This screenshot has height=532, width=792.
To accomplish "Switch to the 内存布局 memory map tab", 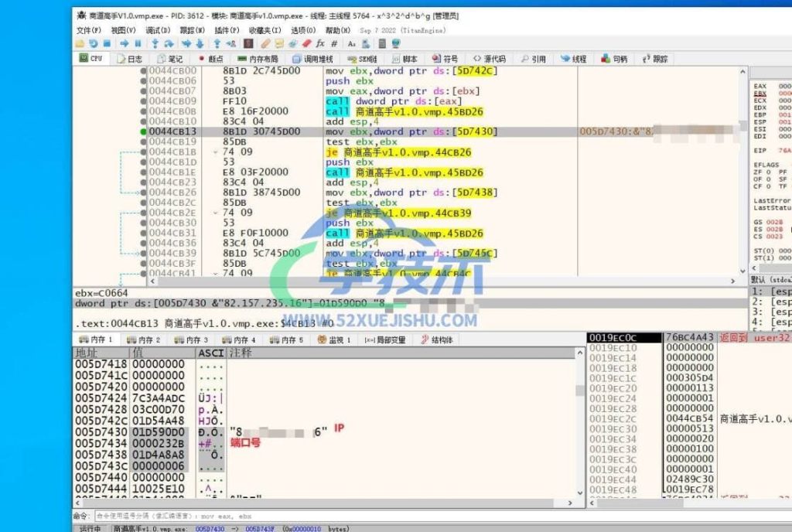I will [x=258, y=59].
